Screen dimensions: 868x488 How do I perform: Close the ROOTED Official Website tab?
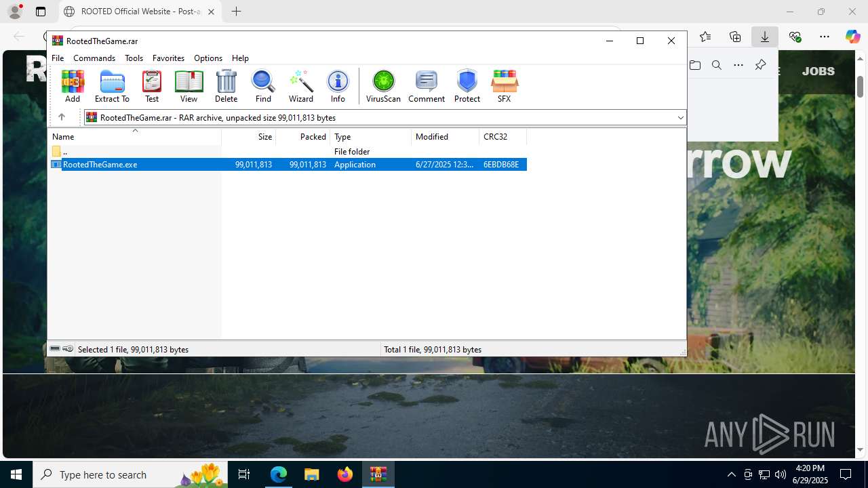tap(212, 12)
